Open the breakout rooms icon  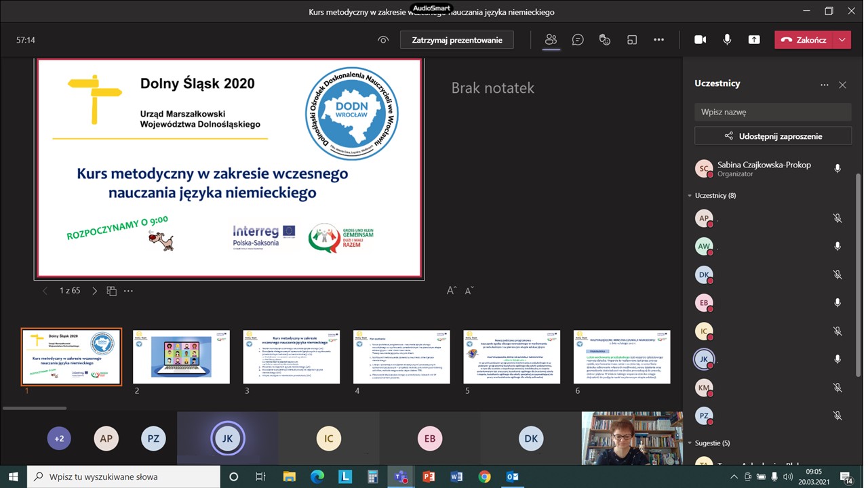click(x=632, y=40)
